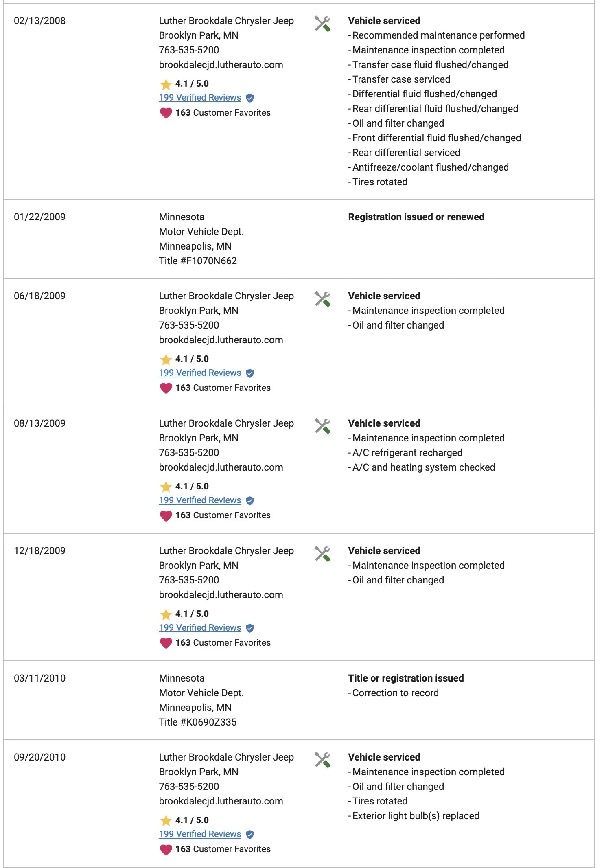Click the service wrench icon for 09/20/2010
The image size is (604, 868).
322,760
